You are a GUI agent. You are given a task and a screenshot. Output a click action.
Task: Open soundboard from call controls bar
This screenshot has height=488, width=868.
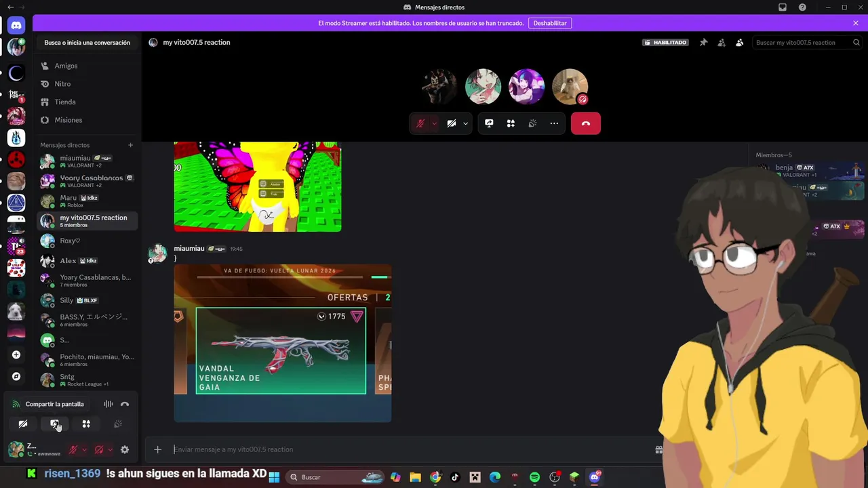[x=532, y=123]
